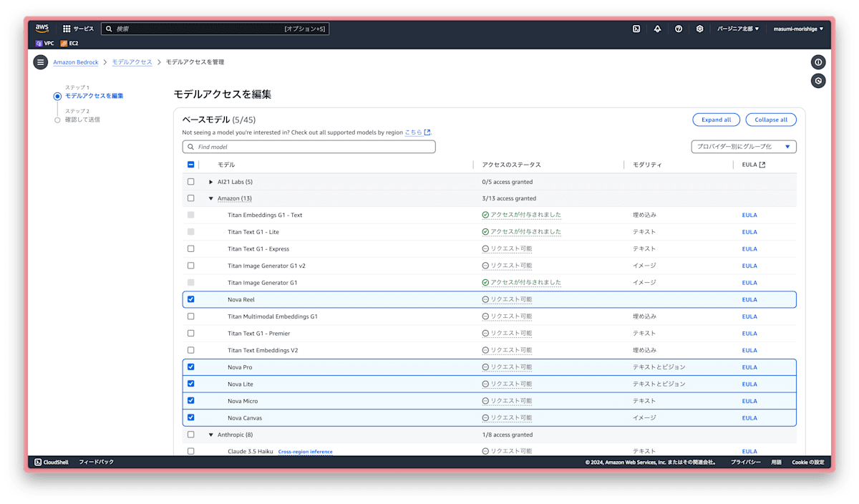Open EULA link for Nova Reel

[749, 299]
